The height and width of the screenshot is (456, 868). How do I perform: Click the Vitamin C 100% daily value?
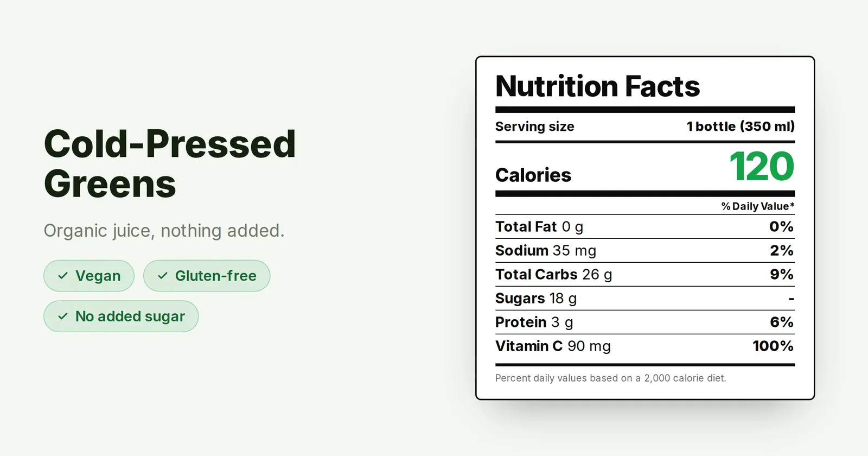[773, 346]
